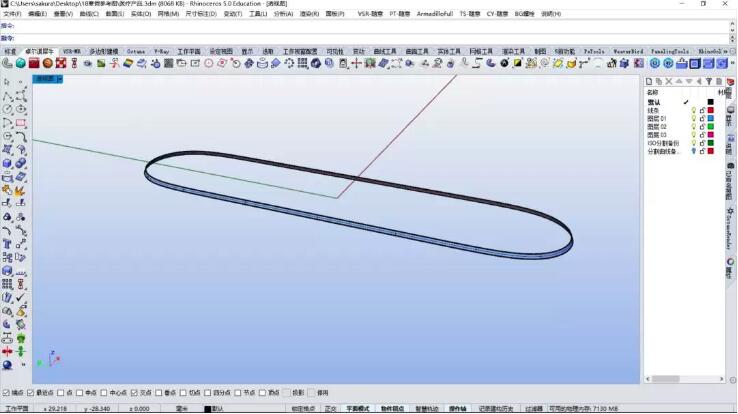Open the 文件(F) menu
The height and width of the screenshot is (414, 738).
[12, 14]
